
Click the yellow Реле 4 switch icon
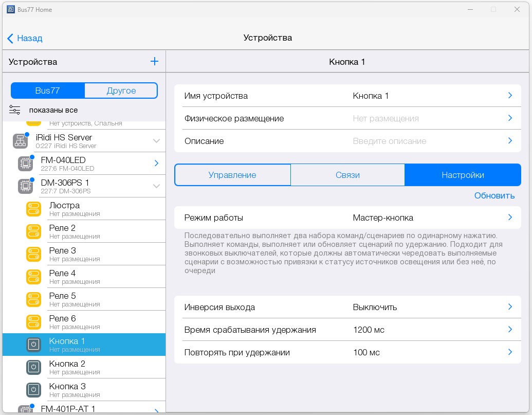33,277
